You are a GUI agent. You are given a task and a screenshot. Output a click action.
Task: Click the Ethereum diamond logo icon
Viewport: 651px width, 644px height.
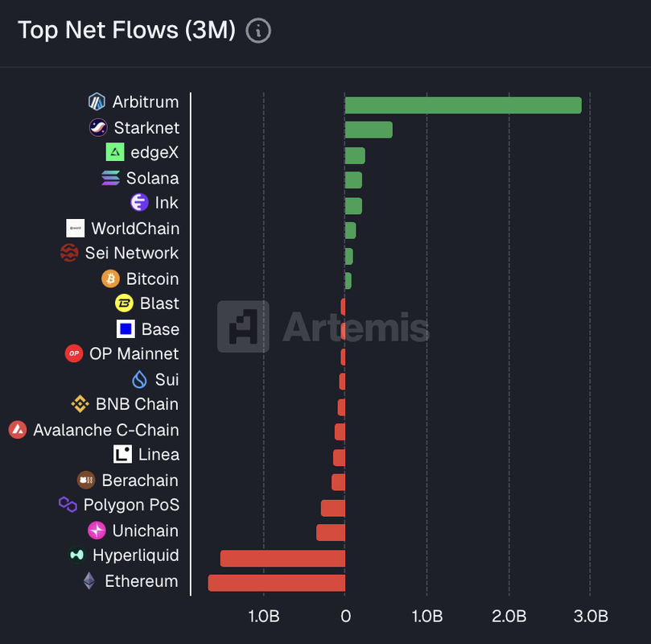point(89,580)
